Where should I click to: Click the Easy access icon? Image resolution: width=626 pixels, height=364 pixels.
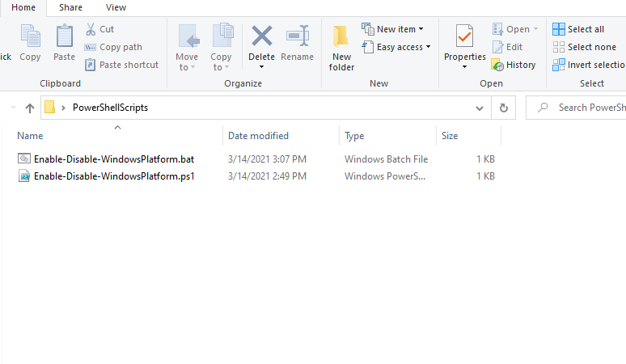(367, 47)
